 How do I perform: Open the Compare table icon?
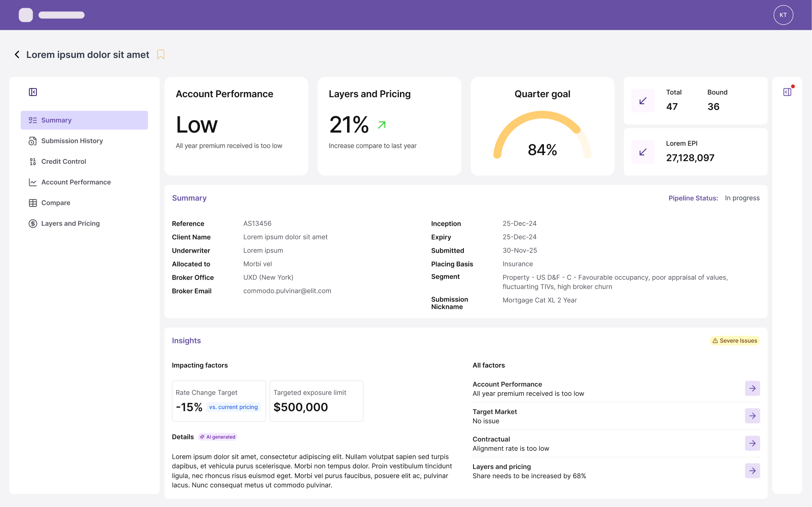[x=33, y=203]
